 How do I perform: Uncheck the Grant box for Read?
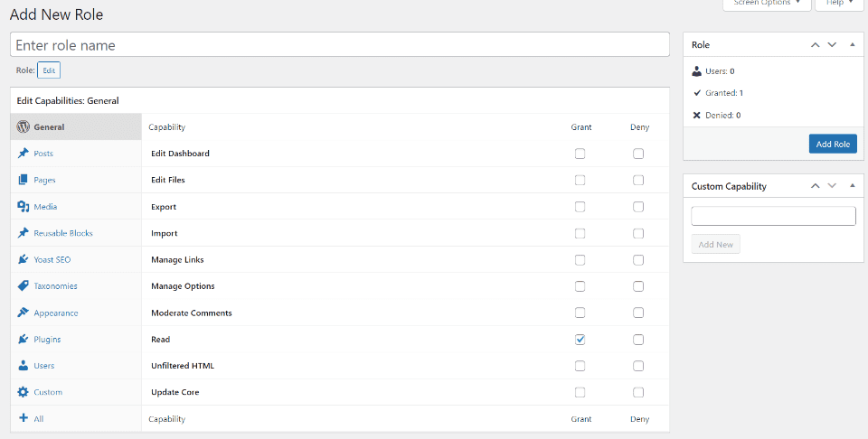pos(580,340)
